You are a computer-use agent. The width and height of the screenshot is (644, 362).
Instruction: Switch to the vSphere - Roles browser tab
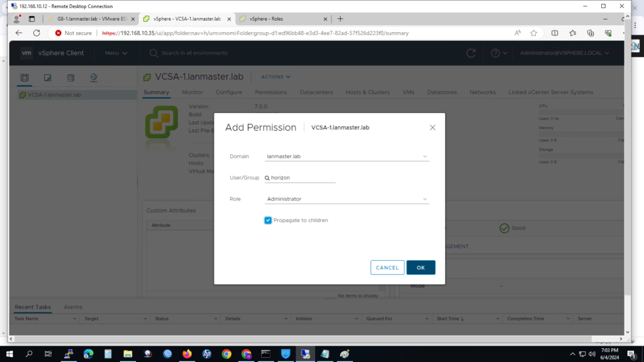pyautogui.click(x=284, y=19)
